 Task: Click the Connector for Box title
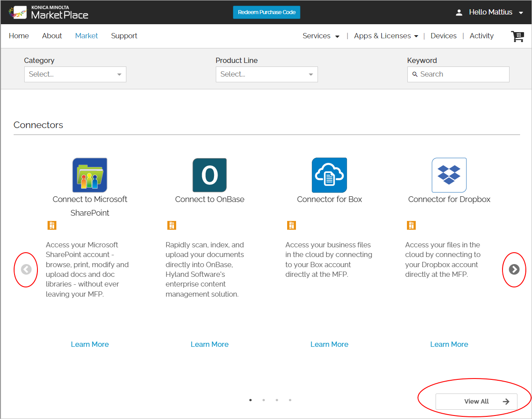point(329,199)
